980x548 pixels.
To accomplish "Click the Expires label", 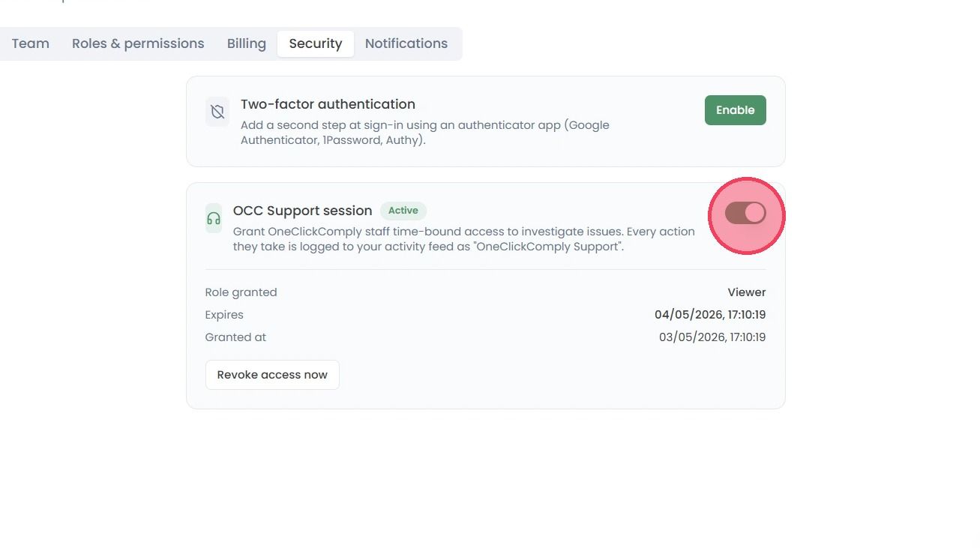I will pyautogui.click(x=224, y=315).
